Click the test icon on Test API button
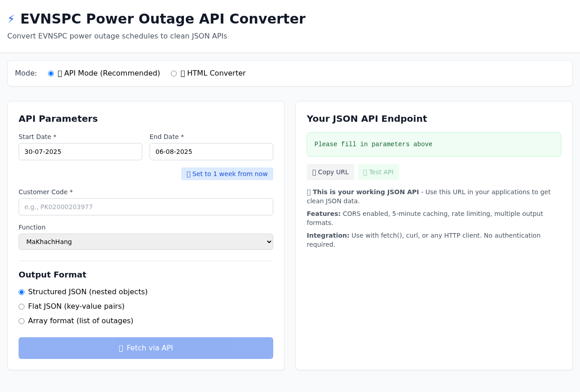Viewport: 580px width, 392px height. pyautogui.click(x=364, y=172)
